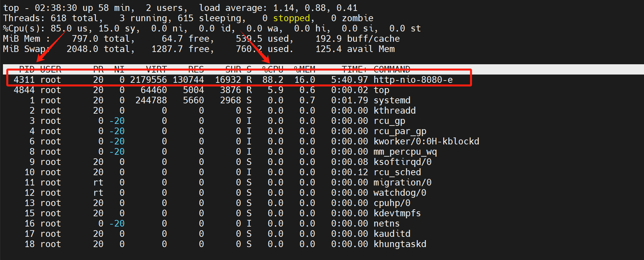Click the 5:40.97 time value
This screenshot has width=644, height=260.
click(x=350, y=80)
